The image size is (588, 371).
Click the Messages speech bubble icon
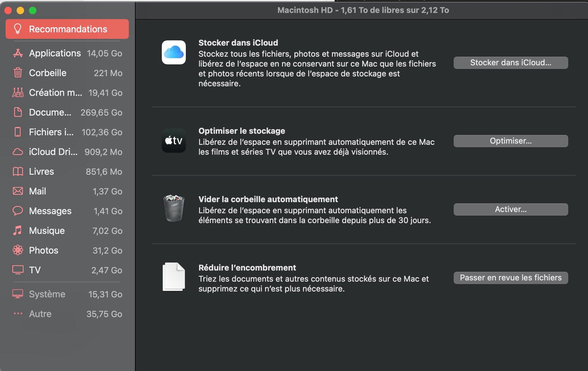tap(18, 211)
